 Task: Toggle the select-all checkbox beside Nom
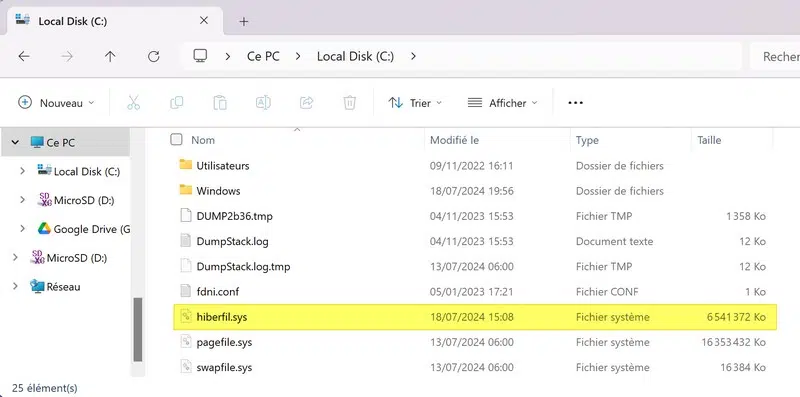point(176,140)
